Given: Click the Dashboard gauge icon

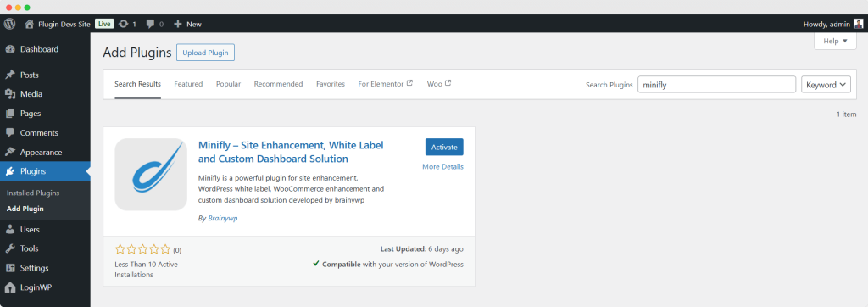Looking at the screenshot, I should click(10, 49).
